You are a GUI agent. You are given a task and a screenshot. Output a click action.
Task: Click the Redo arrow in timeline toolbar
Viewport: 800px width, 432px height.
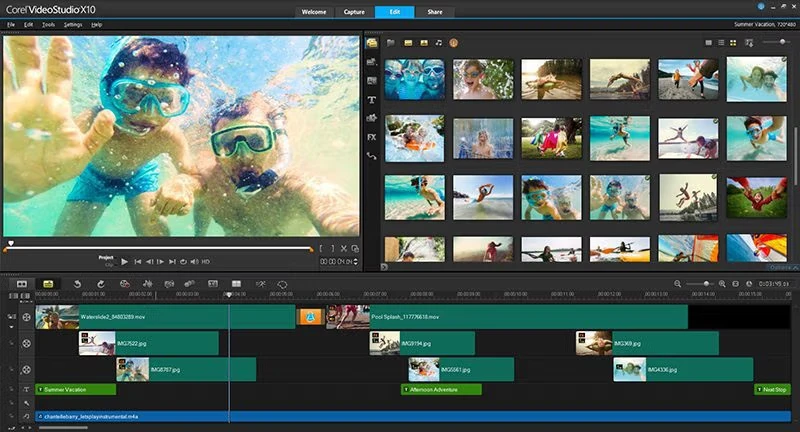click(x=101, y=284)
